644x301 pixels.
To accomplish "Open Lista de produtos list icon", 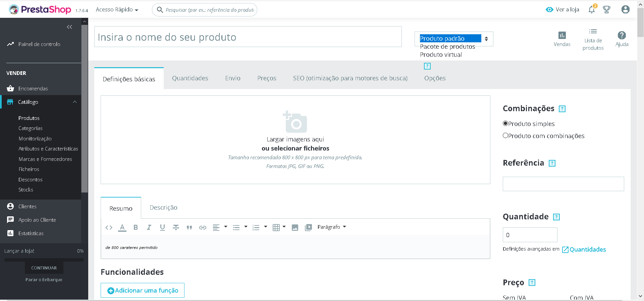I will click(593, 31).
